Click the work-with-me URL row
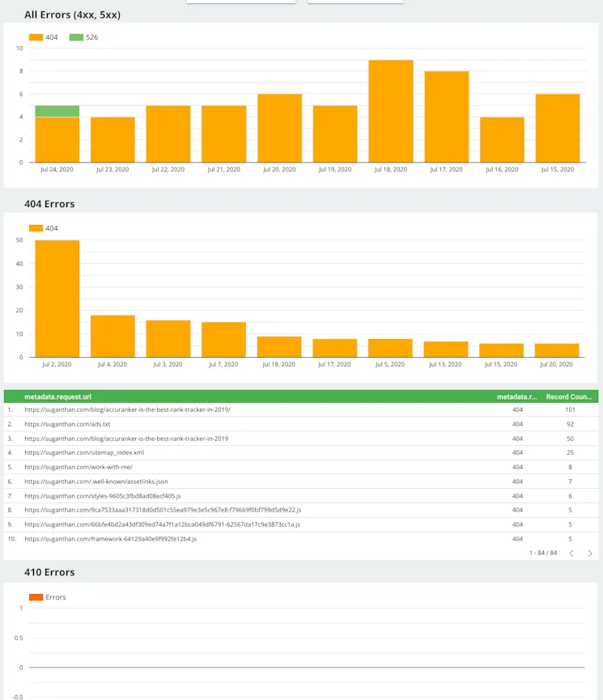The height and width of the screenshot is (700, 603). click(x=79, y=467)
